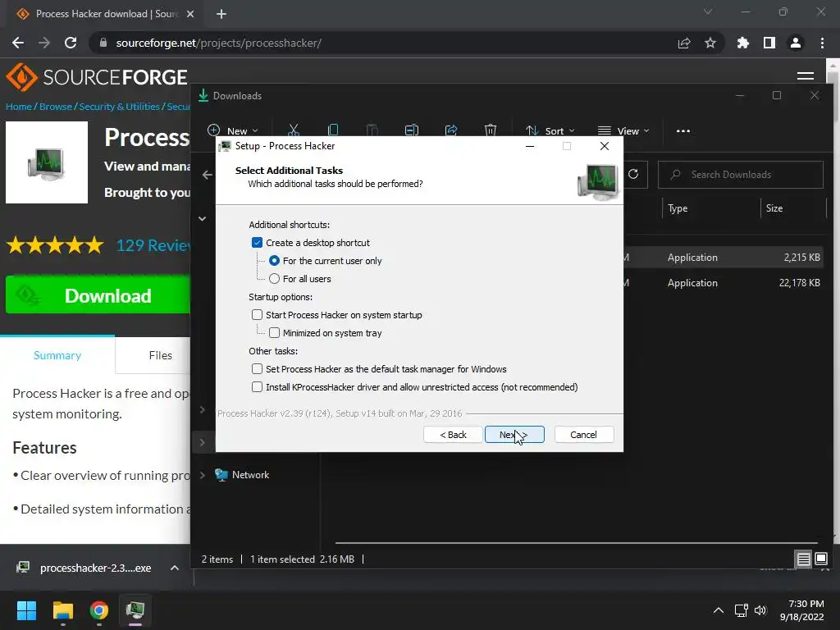Click the Back button in setup

[x=453, y=435]
